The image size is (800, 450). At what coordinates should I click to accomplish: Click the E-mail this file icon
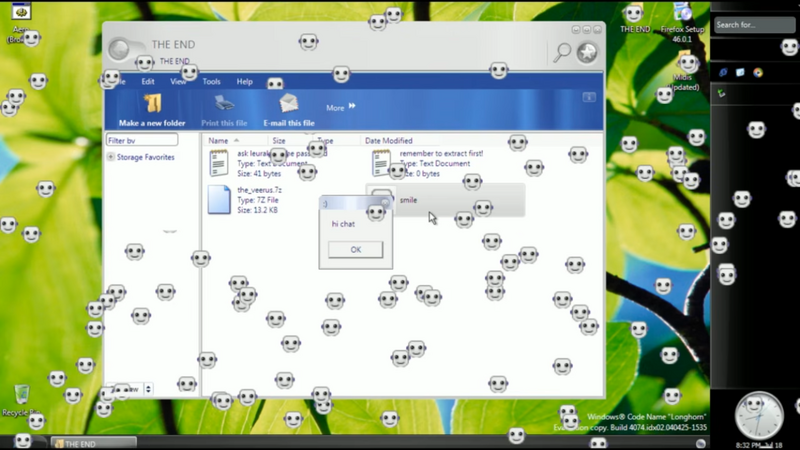[288, 104]
